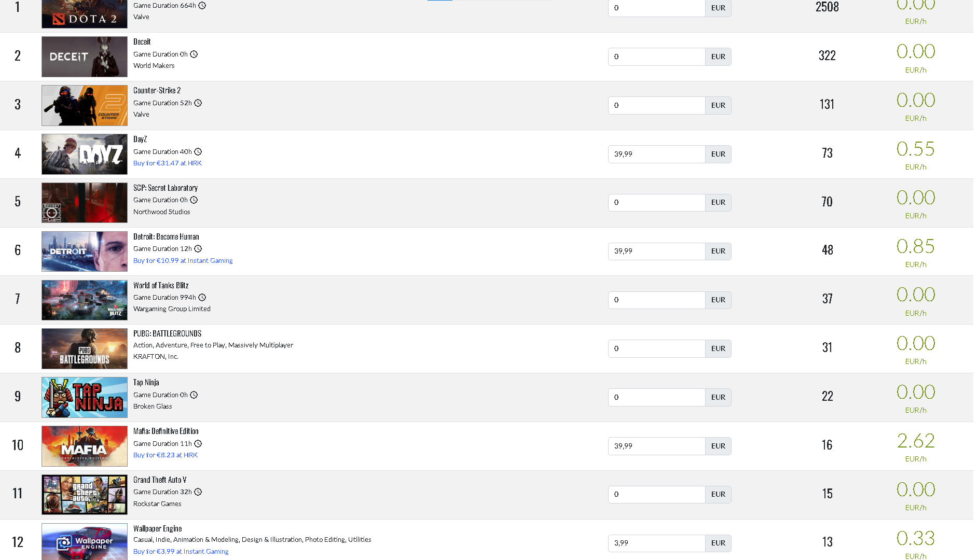The width and height of the screenshot is (978, 560).
Task: Click the EUR label on the DayZ row
Action: pyautogui.click(x=719, y=154)
